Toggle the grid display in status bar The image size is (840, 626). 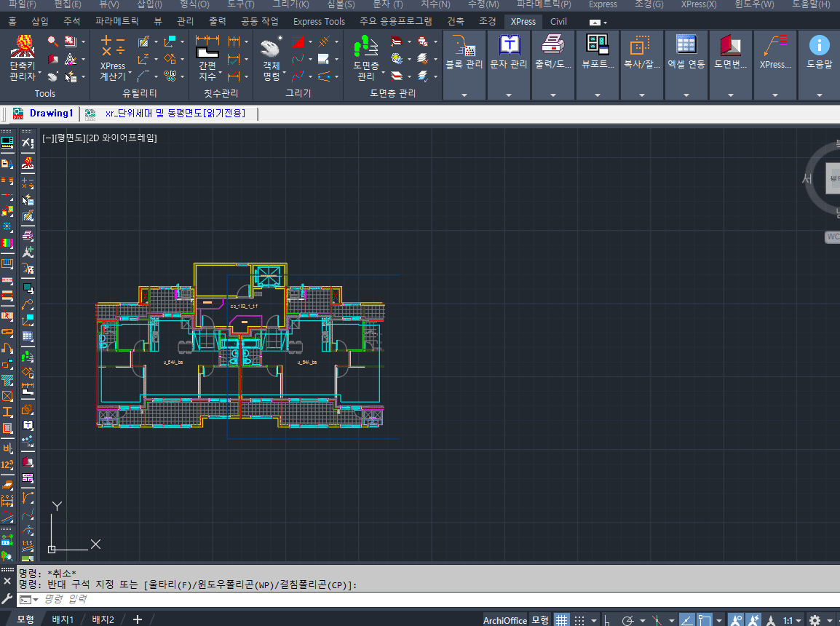coord(561,620)
